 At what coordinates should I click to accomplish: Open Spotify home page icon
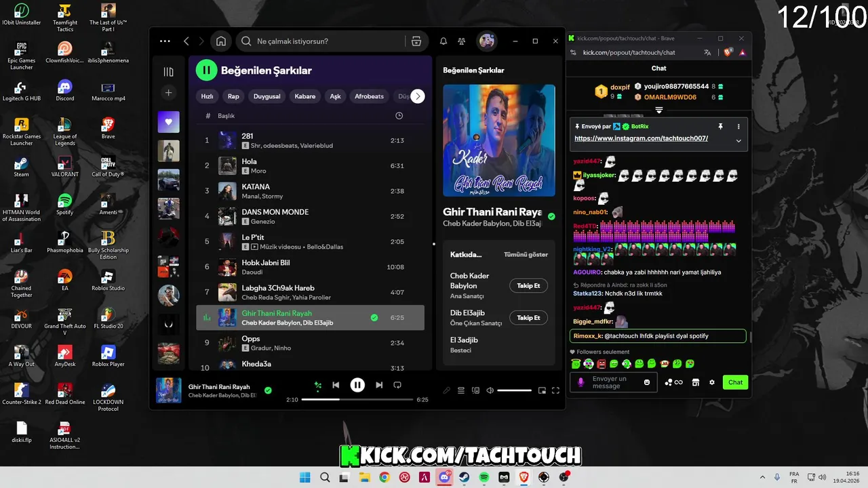[220, 41]
